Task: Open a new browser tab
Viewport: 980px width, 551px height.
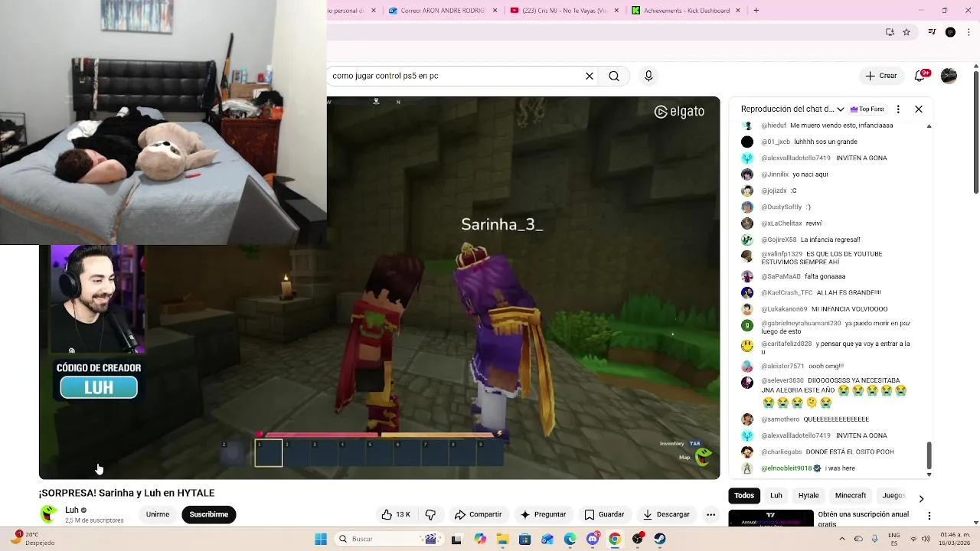Action: pyautogui.click(x=756, y=11)
